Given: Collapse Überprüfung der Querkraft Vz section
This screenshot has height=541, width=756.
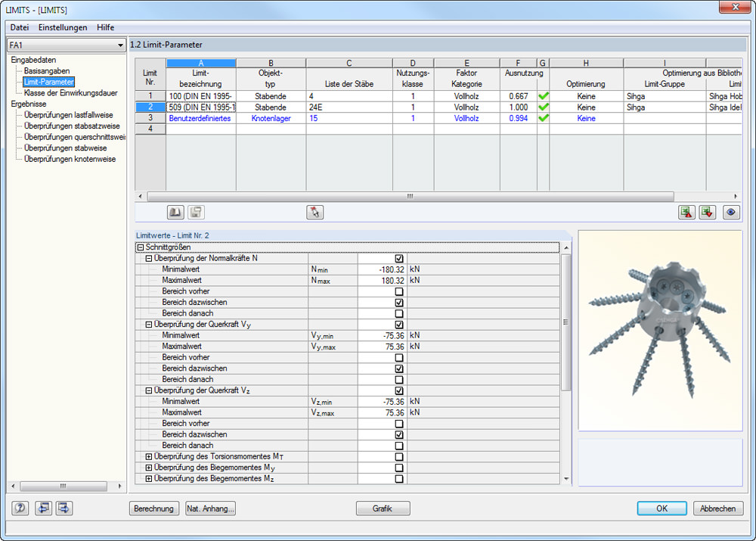Looking at the screenshot, I should [149, 391].
